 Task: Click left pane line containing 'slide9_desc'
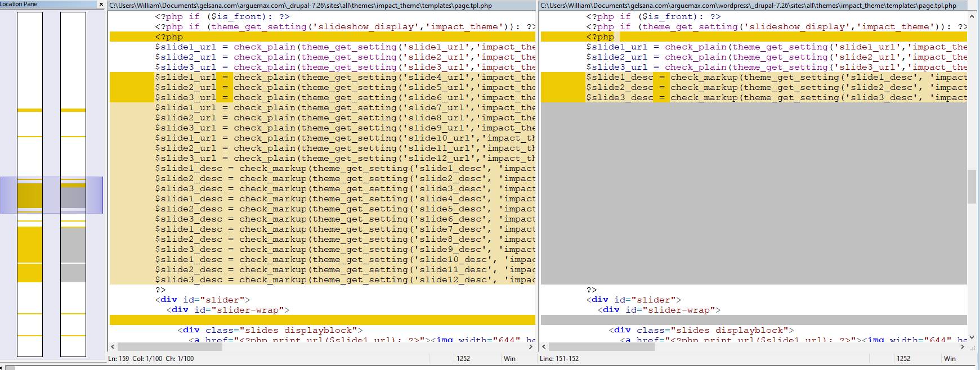click(323, 249)
